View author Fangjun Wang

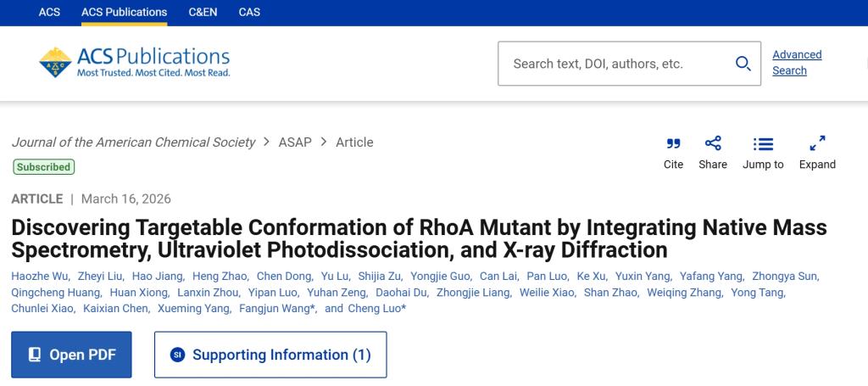pyautogui.click(x=277, y=308)
